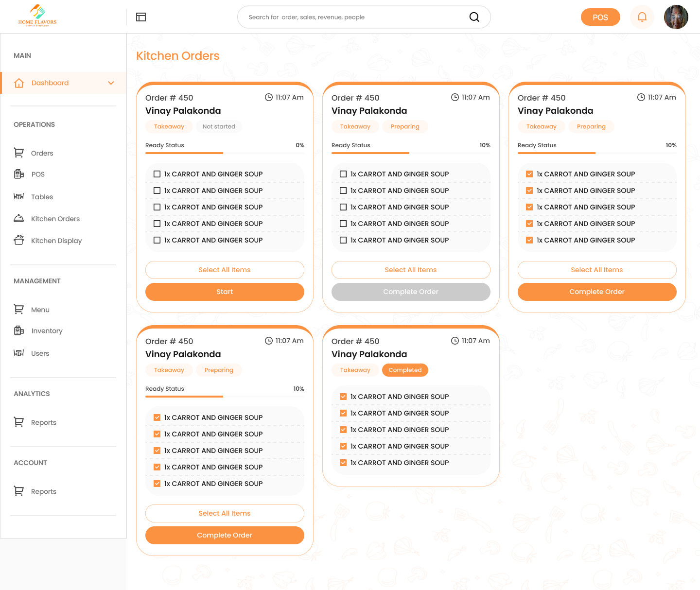The height and width of the screenshot is (590, 700).
Task: Open Kitchen Orders in the sidebar
Action: pyautogui.click(x=55, y=219)
